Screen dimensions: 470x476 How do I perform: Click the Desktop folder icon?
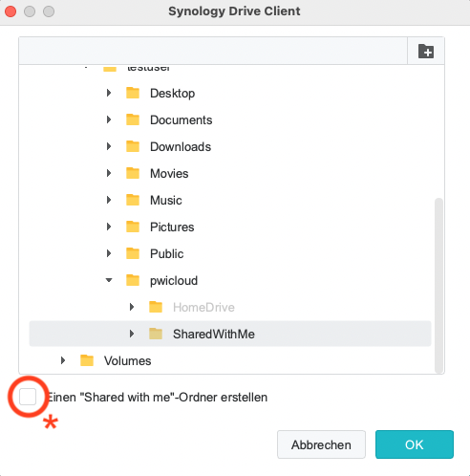coord(133,93)
